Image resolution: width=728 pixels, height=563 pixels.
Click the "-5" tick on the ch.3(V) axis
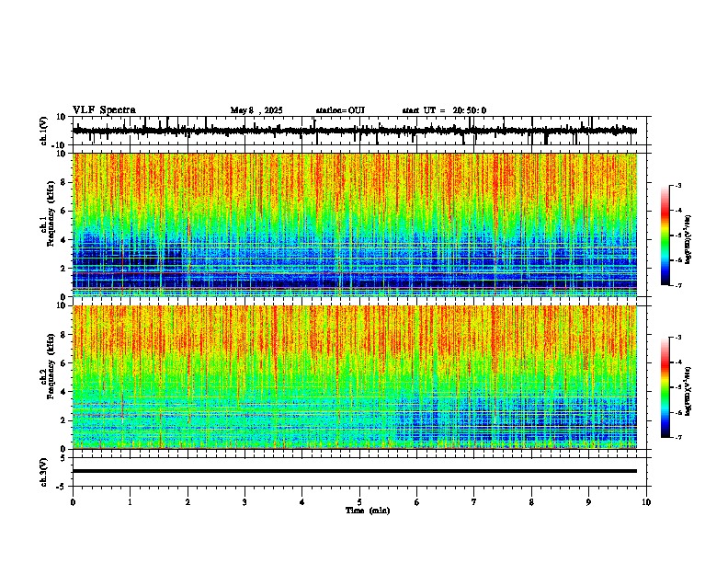tap(63, 487)
